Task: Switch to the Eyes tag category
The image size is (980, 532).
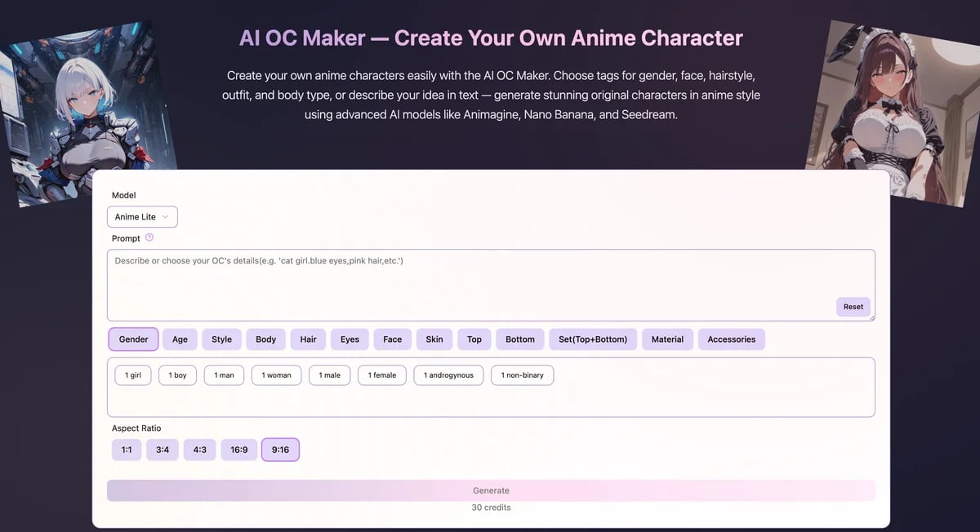Action: pos(350,339)
